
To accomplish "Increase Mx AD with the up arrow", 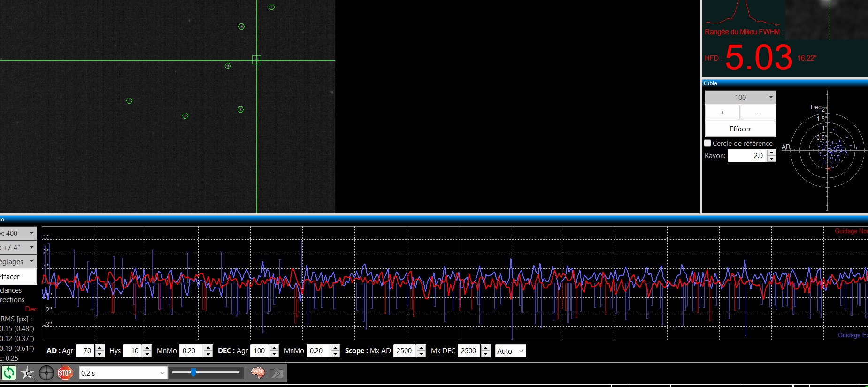I will (421, 348).
